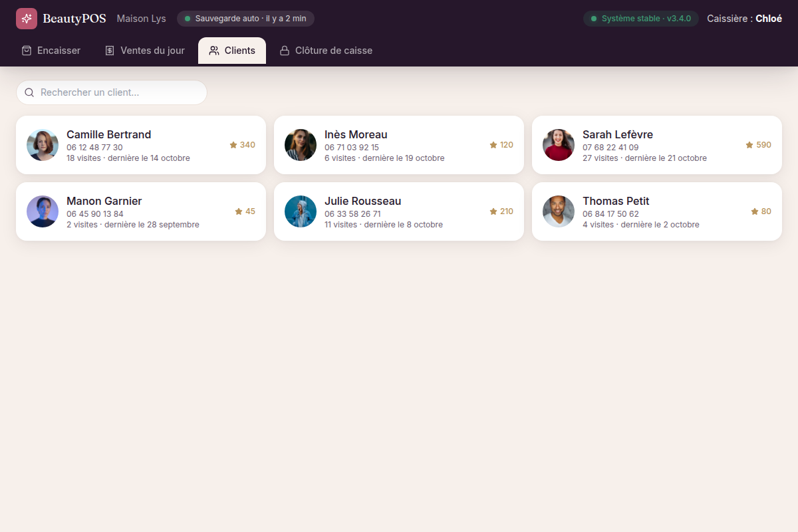Click the 590 loyalty points value
Viewport: 798px width, 532px height.
[763, 145]
